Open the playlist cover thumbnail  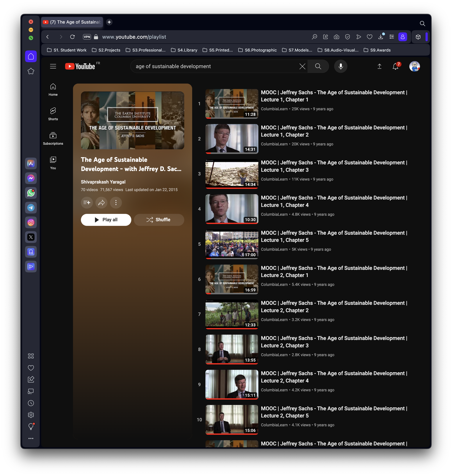click(133, 120)
